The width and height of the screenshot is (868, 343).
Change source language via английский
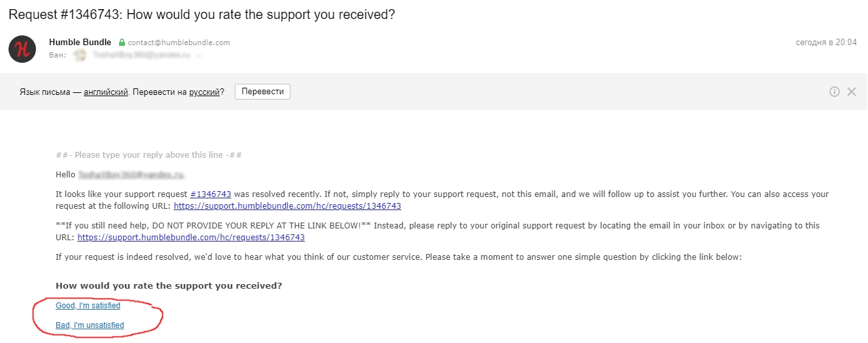105,92
